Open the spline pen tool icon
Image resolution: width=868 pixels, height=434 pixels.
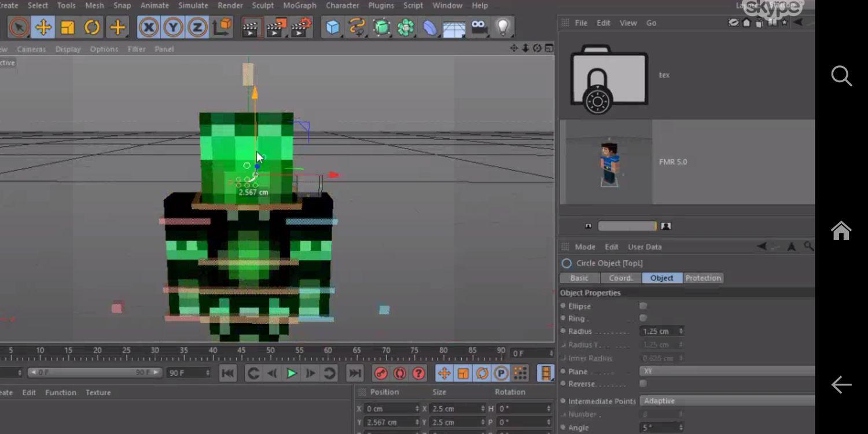(357, 27)
